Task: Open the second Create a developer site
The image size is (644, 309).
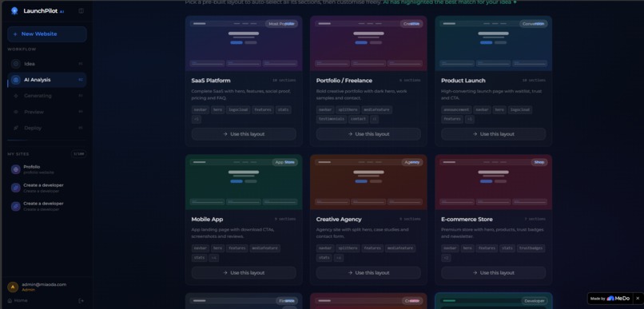Action: click(x=47, y=206)
